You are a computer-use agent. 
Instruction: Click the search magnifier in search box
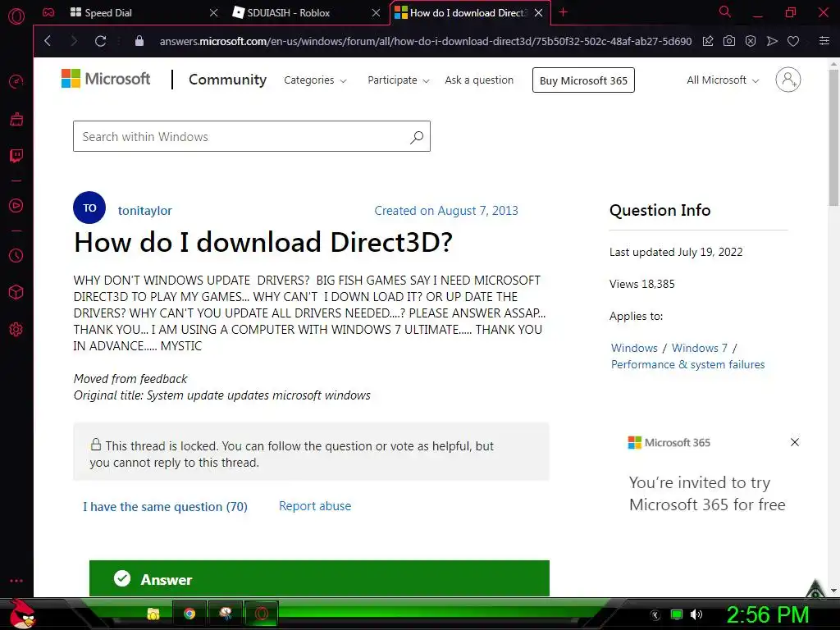click(417, 137)
